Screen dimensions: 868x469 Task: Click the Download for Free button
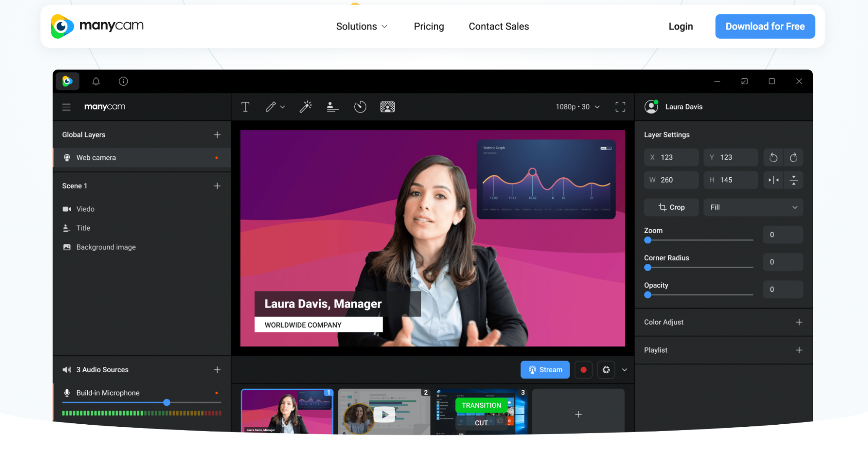coord(765,27)
